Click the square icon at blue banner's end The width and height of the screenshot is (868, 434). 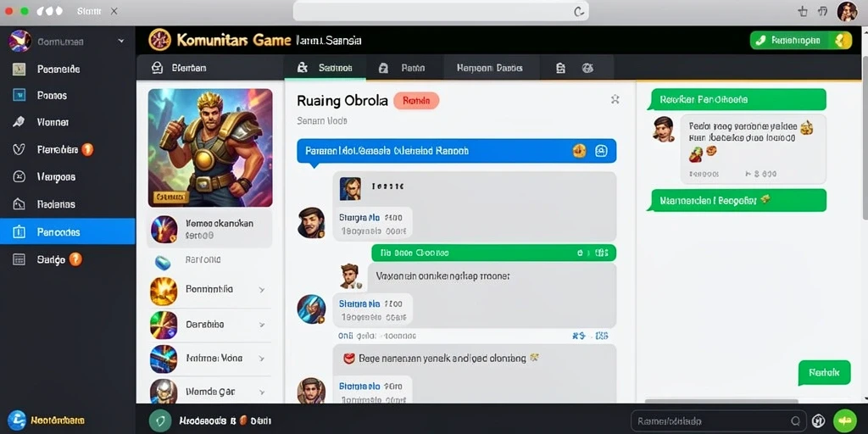point(601,151)
